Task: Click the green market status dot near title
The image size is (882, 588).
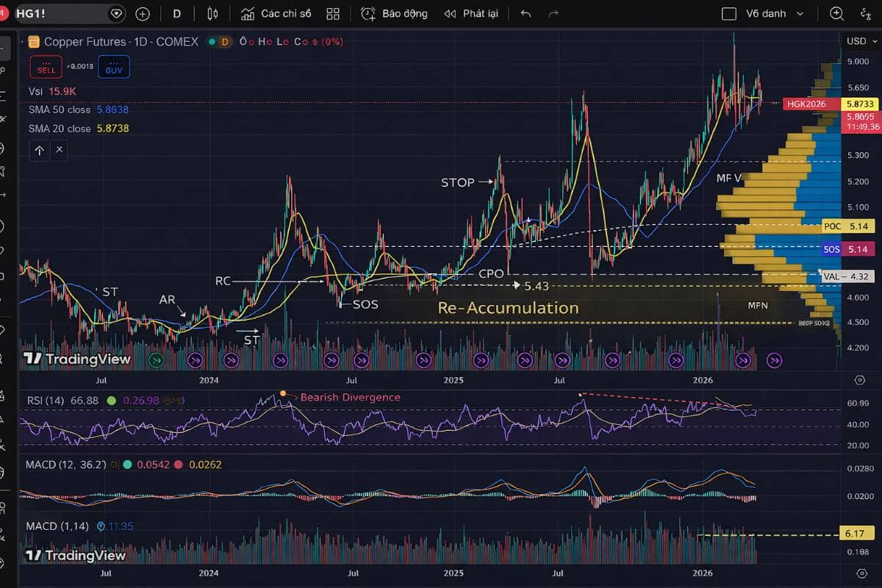Action: click(x=212, y=42)
